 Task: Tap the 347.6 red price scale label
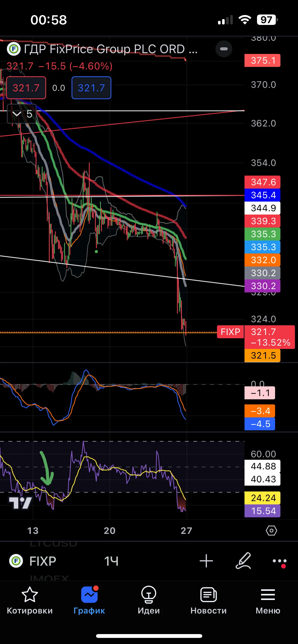tap(262, 182)
